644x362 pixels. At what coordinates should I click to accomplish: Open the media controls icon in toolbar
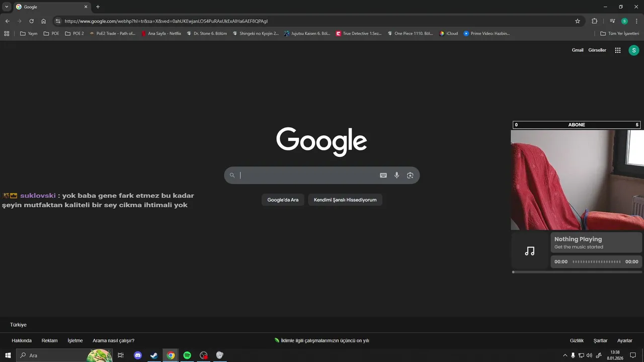point(612,21)
